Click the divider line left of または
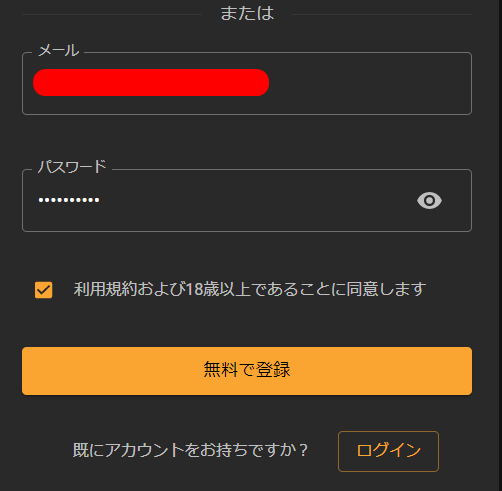 pos(112,14)
